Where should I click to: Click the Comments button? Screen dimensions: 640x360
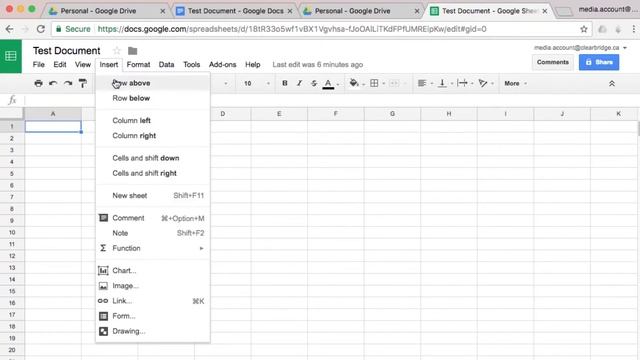(553, 62)
